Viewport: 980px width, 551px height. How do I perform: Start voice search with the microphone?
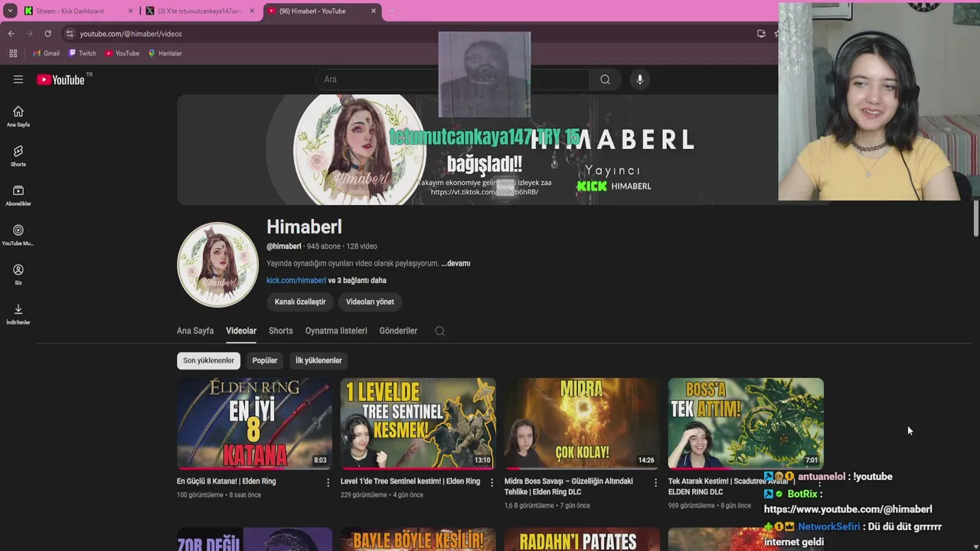(x=640, y=80)
